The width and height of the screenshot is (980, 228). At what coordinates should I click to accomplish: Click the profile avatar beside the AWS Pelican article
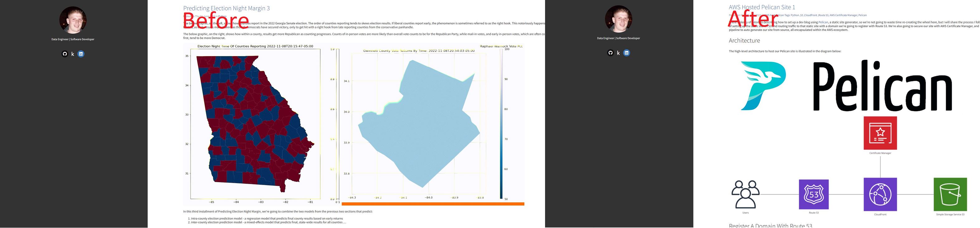[x=619, y=19]
